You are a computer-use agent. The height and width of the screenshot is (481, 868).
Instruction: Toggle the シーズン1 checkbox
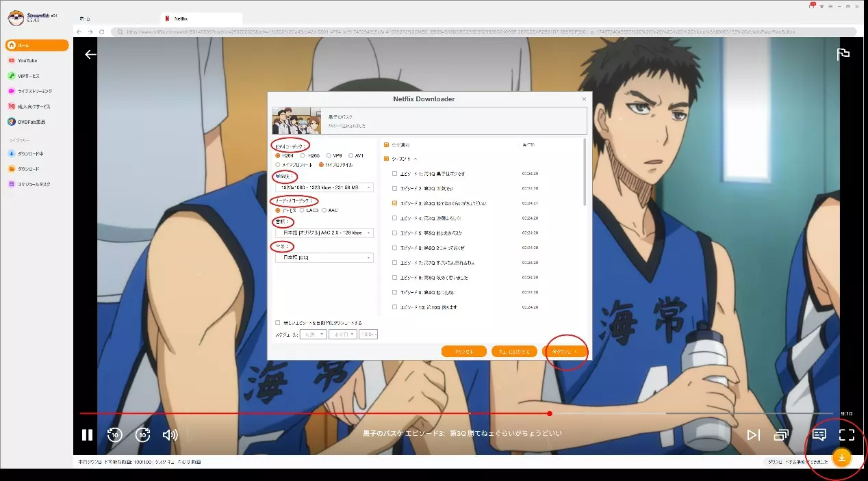click(386, 159)
